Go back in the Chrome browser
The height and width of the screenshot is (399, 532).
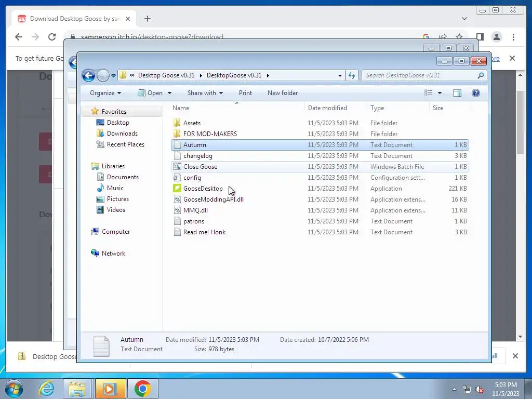point(19,37)
